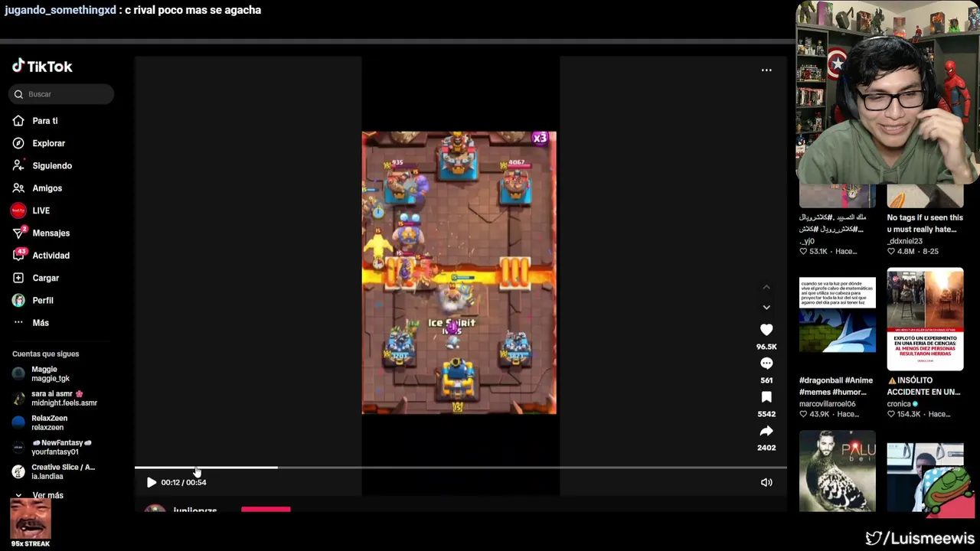Go to the Siguiendo feed
Screen dimensions: 980x551
point(52,165)
